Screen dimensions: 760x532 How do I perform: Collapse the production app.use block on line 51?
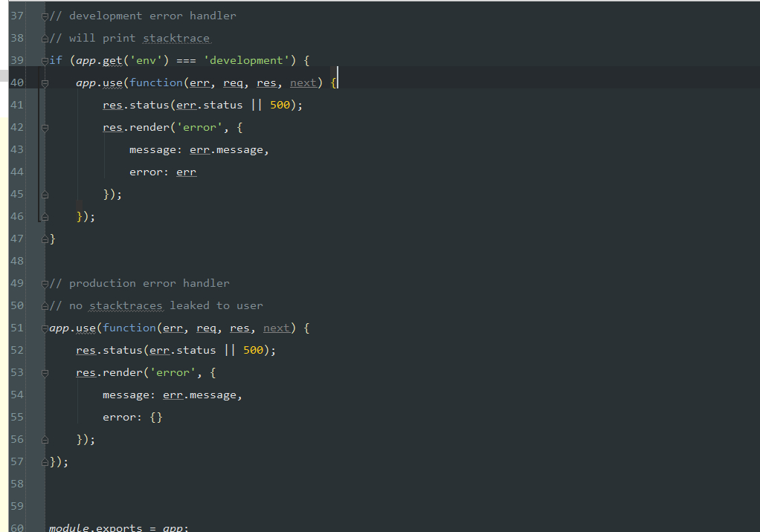43,328
